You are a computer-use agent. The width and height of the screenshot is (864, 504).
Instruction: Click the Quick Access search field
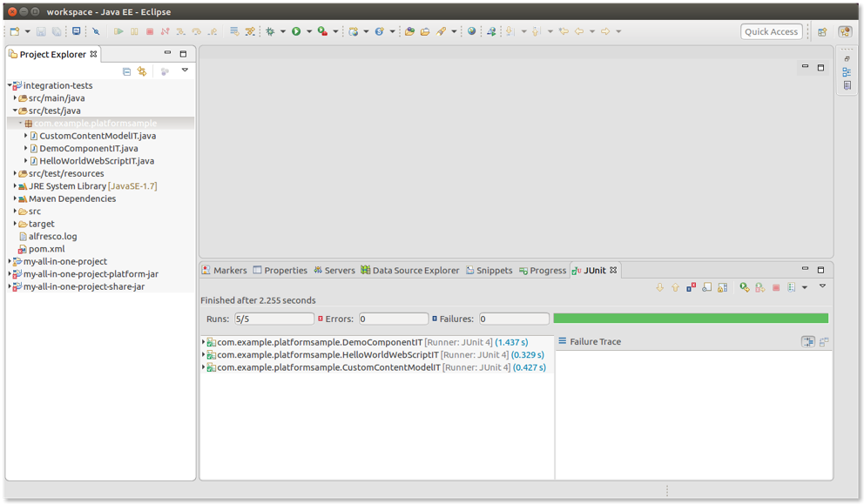[771, 31]
